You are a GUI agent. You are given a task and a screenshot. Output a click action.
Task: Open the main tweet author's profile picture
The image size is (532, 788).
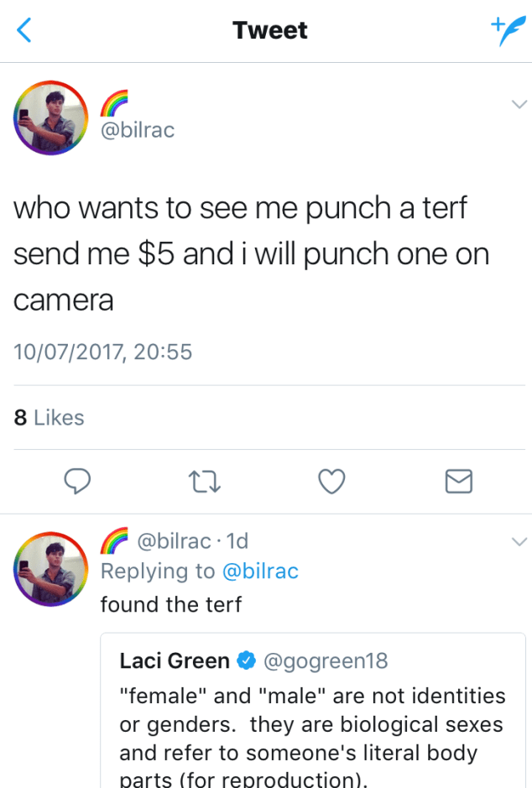(50, 117)
